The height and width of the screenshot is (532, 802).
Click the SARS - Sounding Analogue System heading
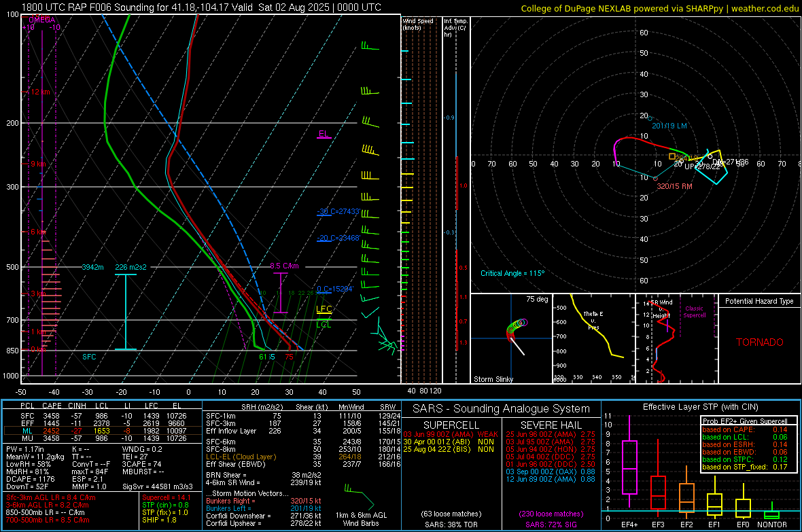[x=502, y=409]
